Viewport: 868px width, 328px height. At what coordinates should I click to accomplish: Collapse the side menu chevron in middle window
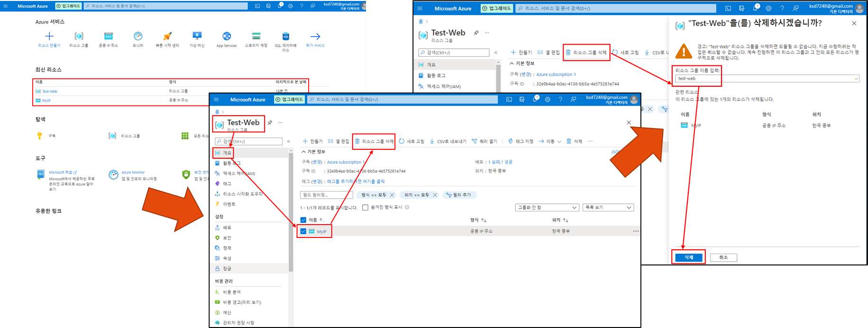pos(288,141)
